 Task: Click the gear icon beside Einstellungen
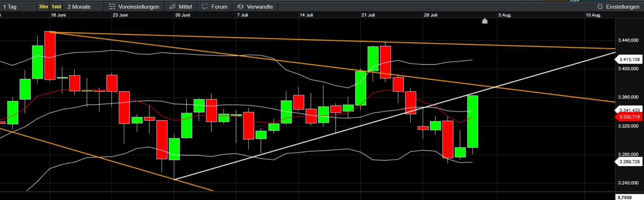coord(600,6)
